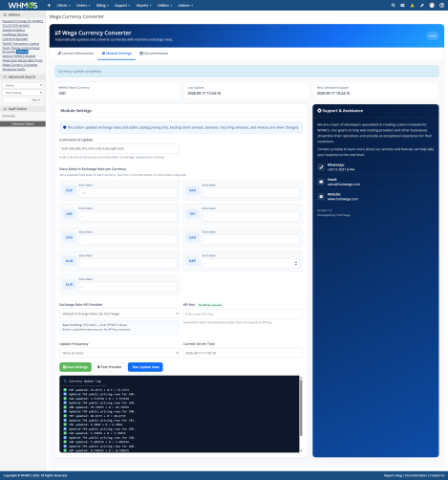448x480 pixels.
Task: Click the WHMCS logo
Action: 23,6
